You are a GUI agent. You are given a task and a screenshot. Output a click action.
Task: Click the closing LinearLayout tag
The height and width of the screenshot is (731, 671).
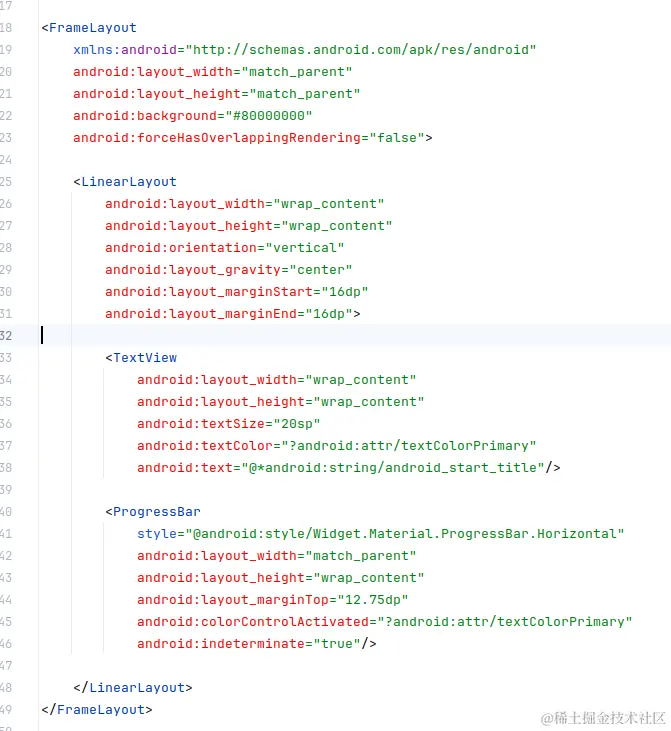[133, 688]
